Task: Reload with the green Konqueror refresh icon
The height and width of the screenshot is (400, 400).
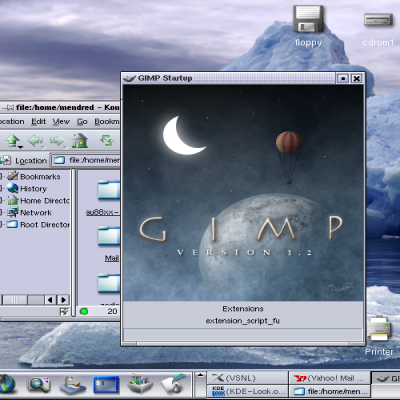Action: [x=107, y=140]
